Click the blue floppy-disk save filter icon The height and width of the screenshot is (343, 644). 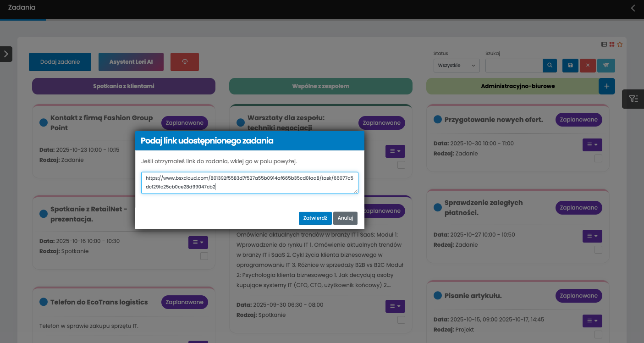tap(570, 66)
